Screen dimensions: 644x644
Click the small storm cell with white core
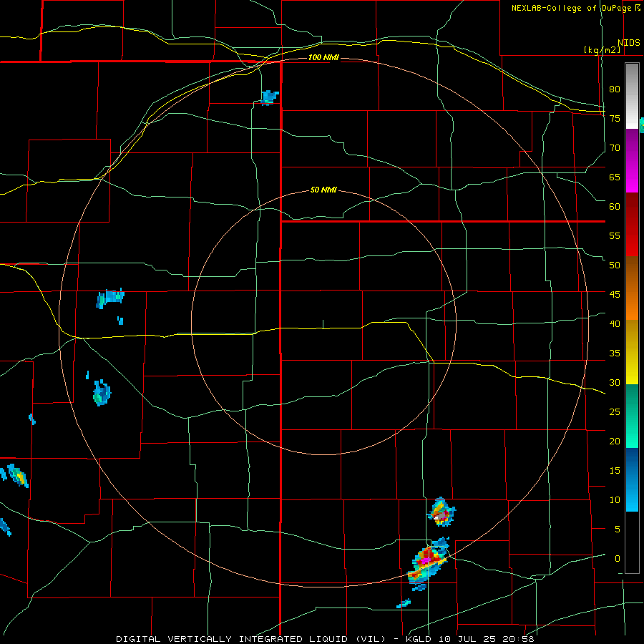pos(441,512)
